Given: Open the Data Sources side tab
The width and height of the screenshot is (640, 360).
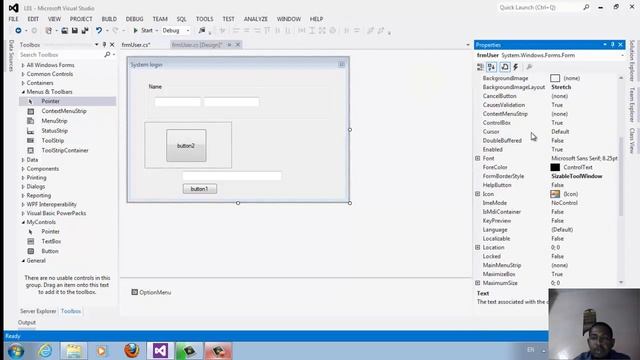Looking at the screenshot, I should click(11, 56).
